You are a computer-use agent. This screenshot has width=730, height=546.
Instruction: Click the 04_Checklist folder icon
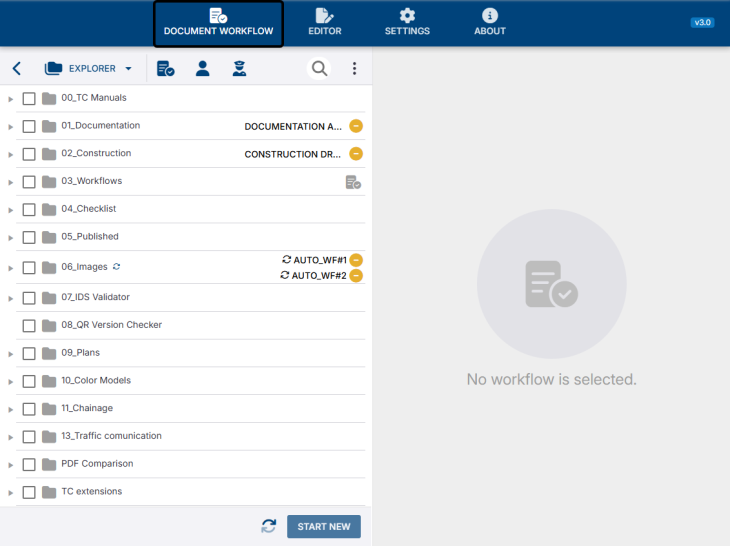coord(49,209)
